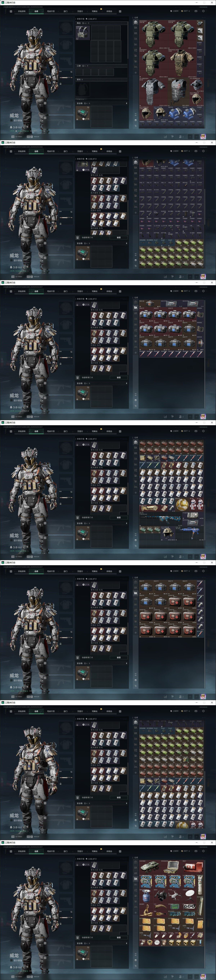Click 整理 button in the blue engines window
Image resolution: width=216 pixels, height=980 pixels.
click(118, 377)
